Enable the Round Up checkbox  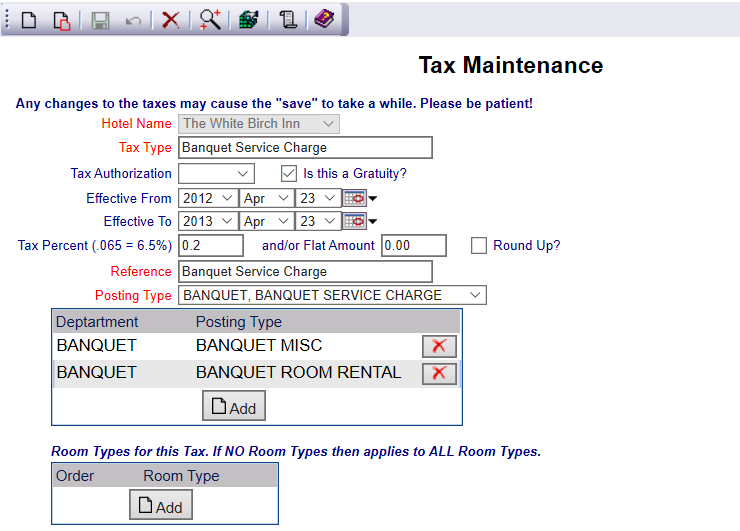[479, 245]
